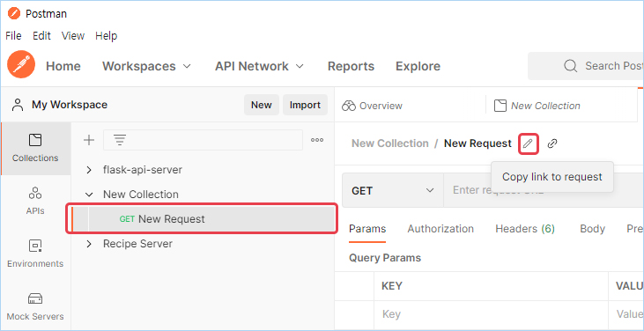The image size is (644, 331).
Task: Open the Workspaces dropdown
Action: pyautogui.click(x=146, y=66)
